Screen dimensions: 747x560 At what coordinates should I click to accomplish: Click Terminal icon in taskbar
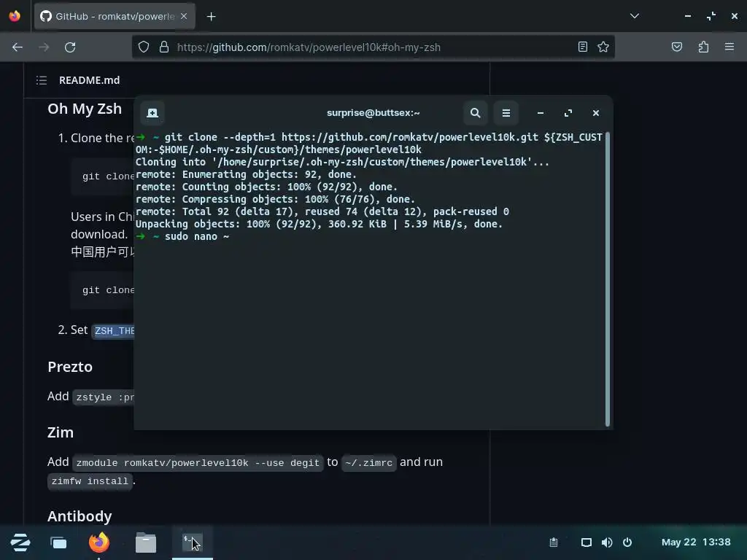[x=193, y=542]
